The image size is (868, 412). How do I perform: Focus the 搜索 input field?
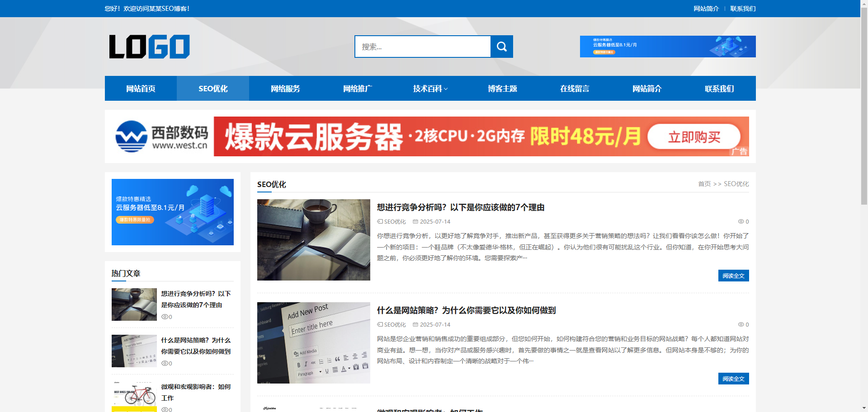click(423, 47)
